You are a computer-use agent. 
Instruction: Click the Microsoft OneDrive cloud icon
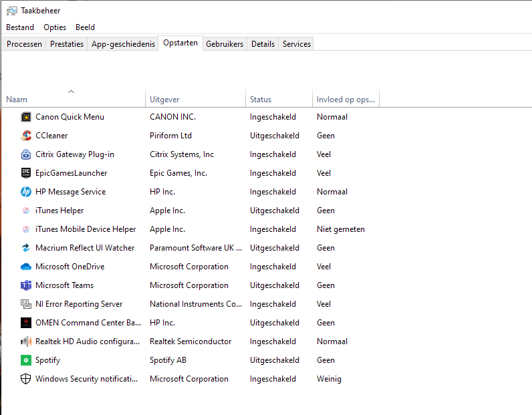pos(26,267)
